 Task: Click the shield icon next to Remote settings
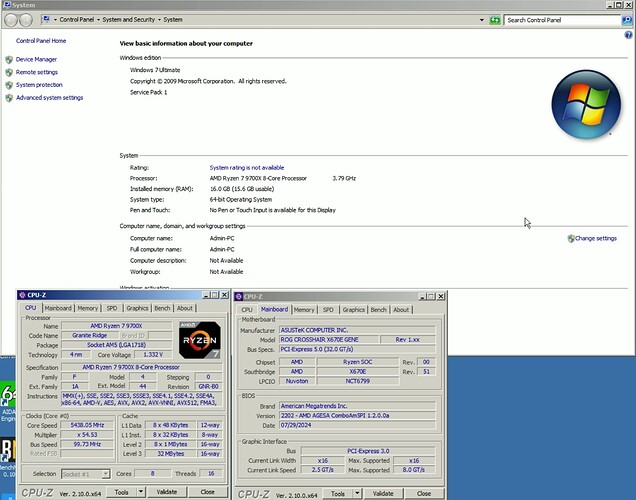coord(9,72)
